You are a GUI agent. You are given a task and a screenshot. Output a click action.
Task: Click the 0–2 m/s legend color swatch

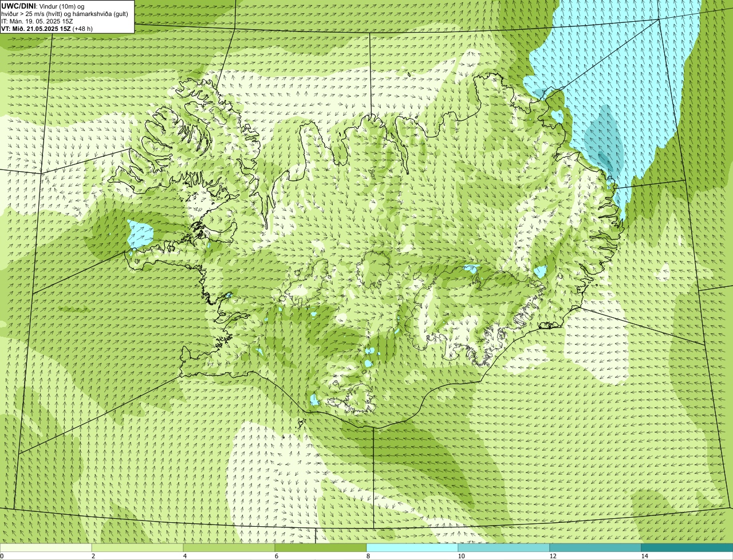pos(46,547)
